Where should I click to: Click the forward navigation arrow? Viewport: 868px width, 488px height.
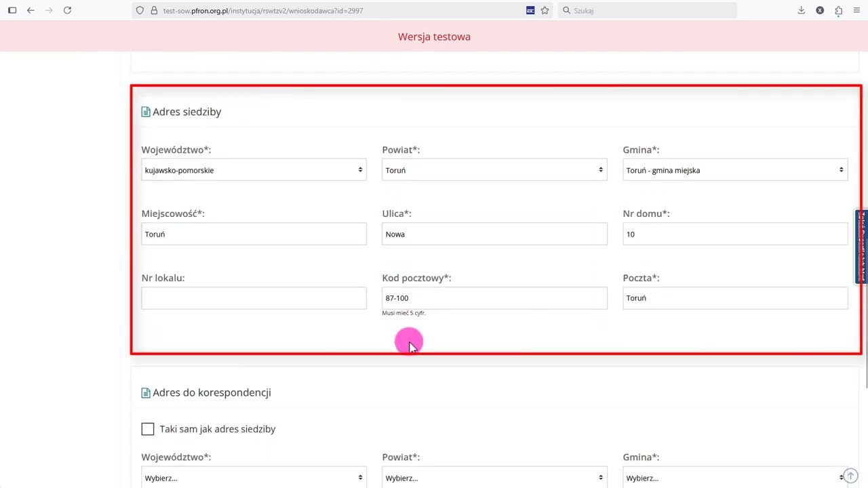49,10
